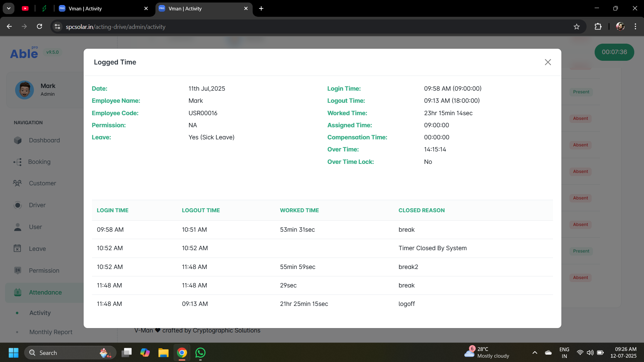Open Monthly Report submenu item
The image size is (644, 362).
[51, 332]
